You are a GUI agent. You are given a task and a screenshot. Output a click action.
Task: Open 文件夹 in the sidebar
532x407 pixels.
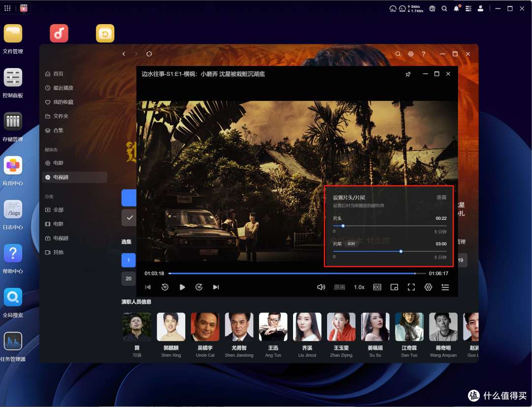click(x=75, y=116)
